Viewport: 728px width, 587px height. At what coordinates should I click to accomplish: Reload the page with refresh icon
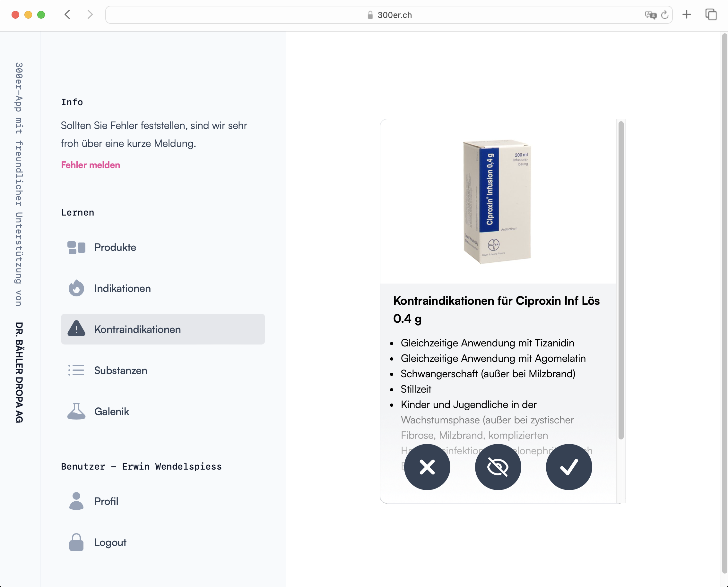[665, 15]
